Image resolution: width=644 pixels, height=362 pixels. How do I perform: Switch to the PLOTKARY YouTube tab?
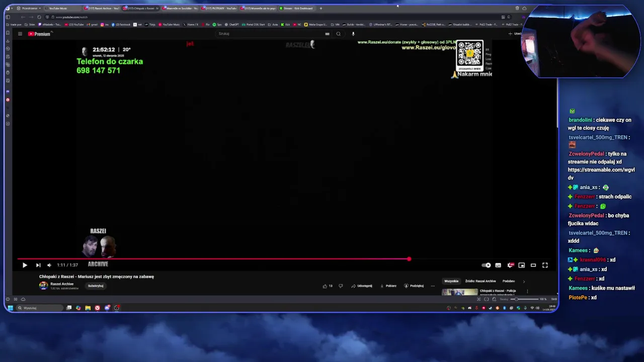pos(219,9)
